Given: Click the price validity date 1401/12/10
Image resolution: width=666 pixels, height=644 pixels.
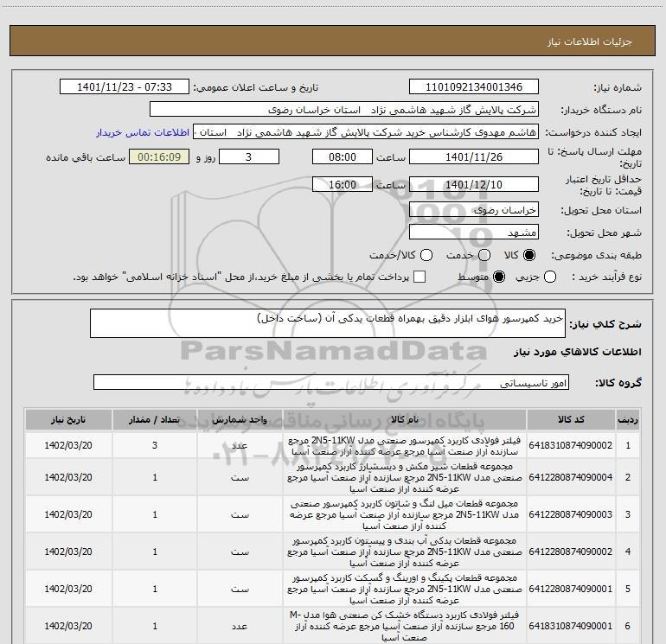Looking at the screenshot, I should click(x=472, y=185).
